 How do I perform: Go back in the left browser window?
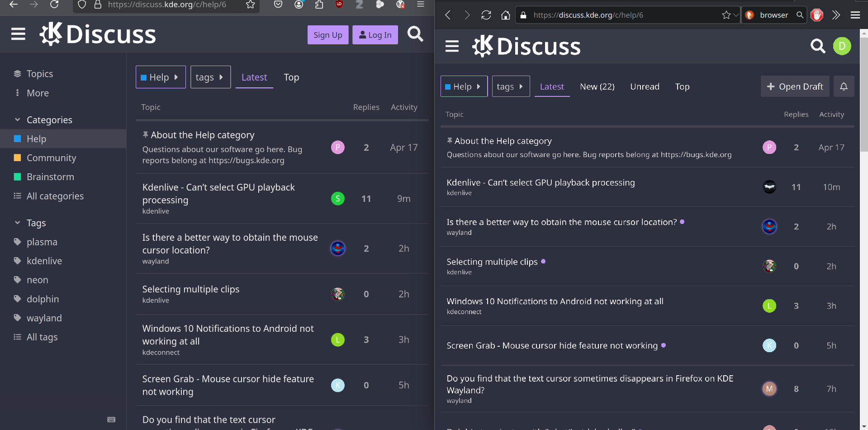14,5
